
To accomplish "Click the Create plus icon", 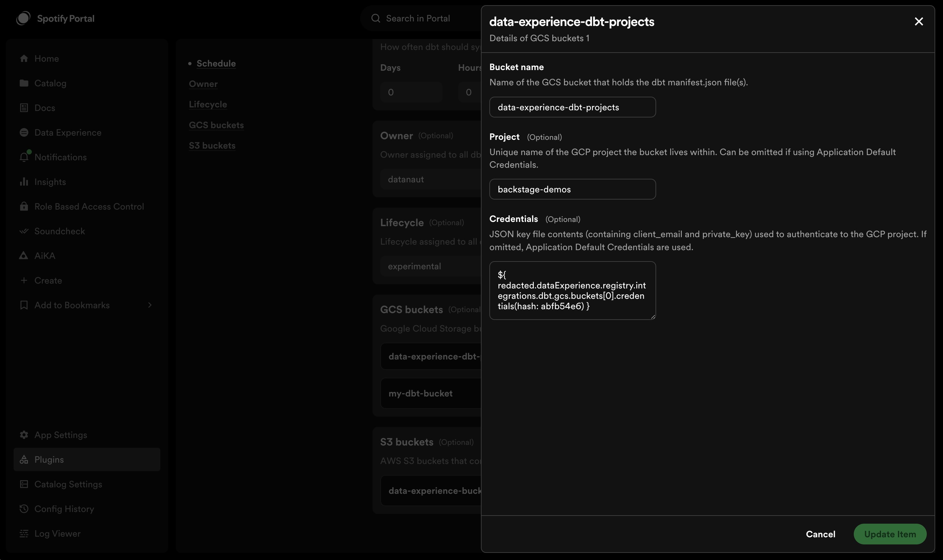I will tap(24, 280).
